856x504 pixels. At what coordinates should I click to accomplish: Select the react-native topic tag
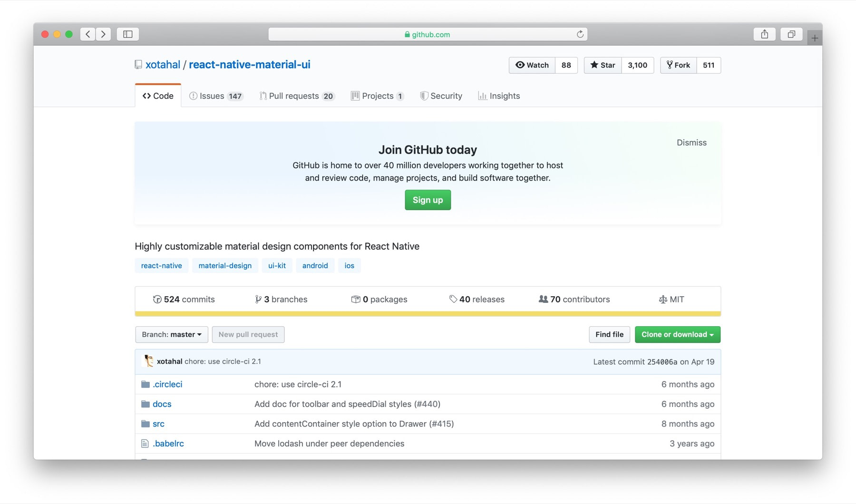(x=162, y=265)
